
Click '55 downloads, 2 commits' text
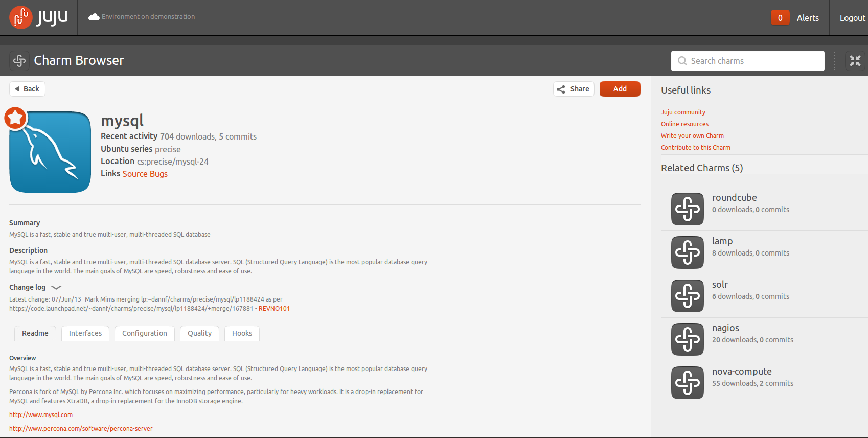pyautogui.click(x=752, y=383)
